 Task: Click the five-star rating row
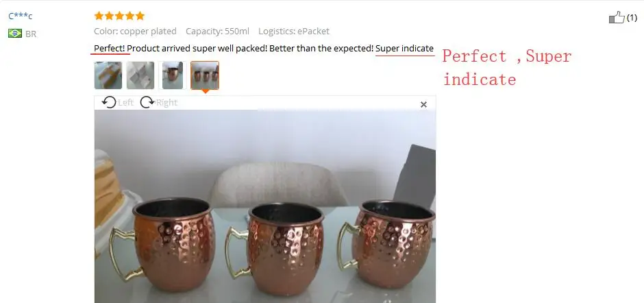pyautogui.click(x=119, y=16)
